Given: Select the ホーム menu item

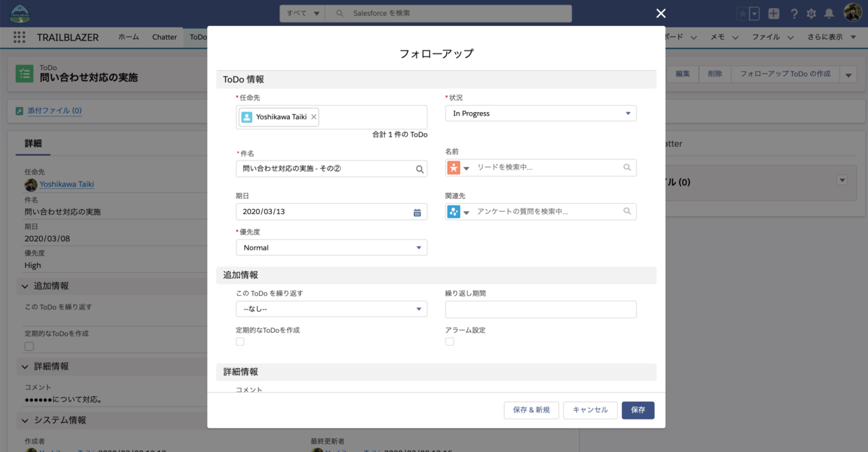Looking at the screenshot, I should pos(128,37).
